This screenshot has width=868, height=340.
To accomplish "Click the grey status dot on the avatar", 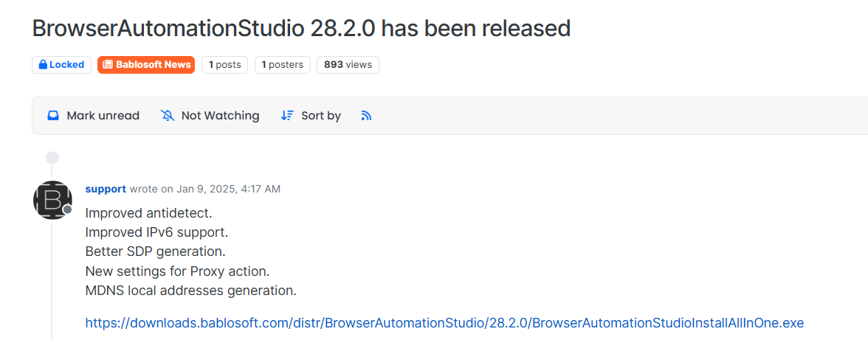I will click(x=67, y=209).
